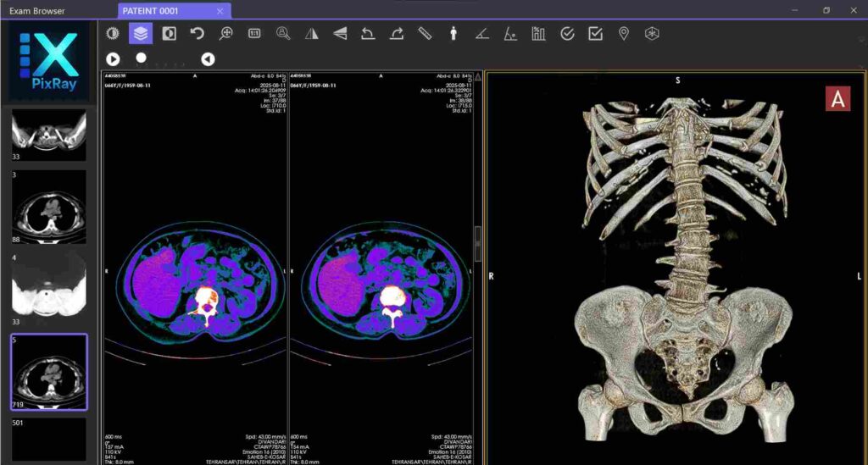Click the brightness/contrast windowing icon
Image resolution: width=868 pixels, height=465 pixels.
click(113, 34)
